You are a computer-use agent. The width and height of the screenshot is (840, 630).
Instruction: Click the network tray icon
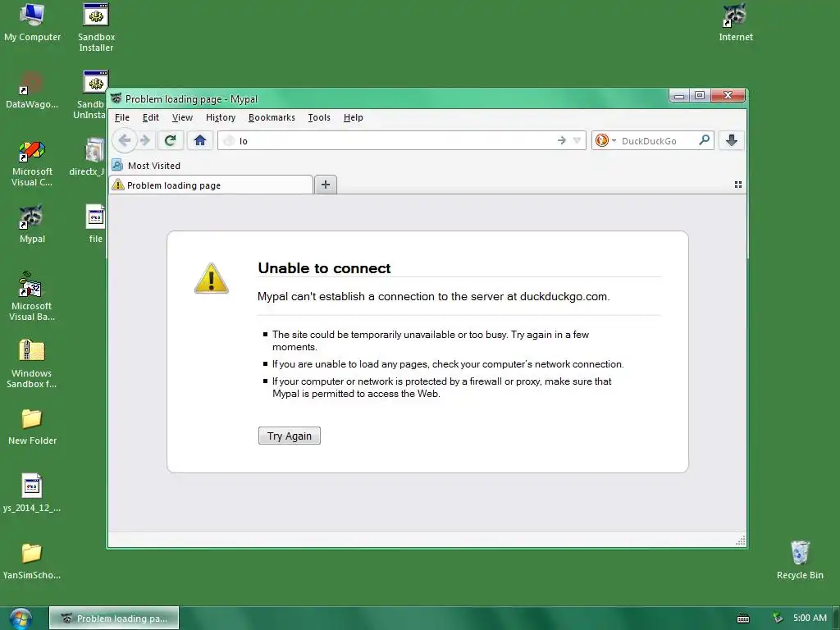pyautogui.click(x=778, y=619)
